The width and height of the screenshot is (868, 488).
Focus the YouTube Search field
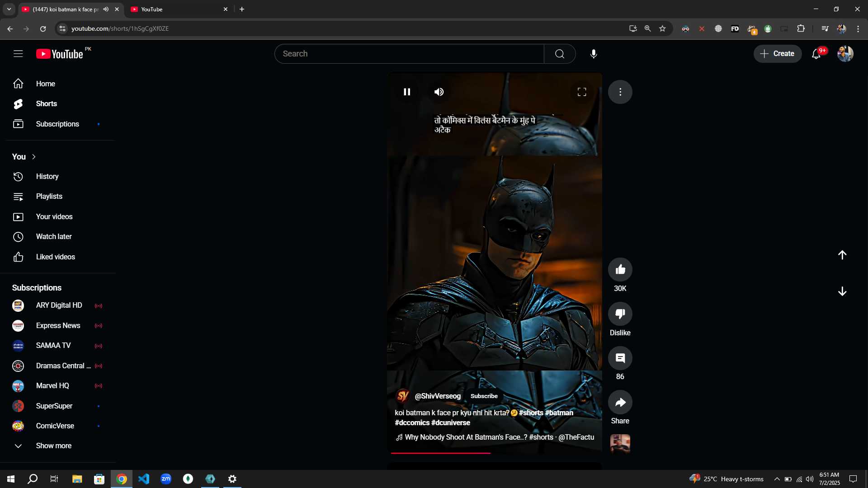pos(409,54)
